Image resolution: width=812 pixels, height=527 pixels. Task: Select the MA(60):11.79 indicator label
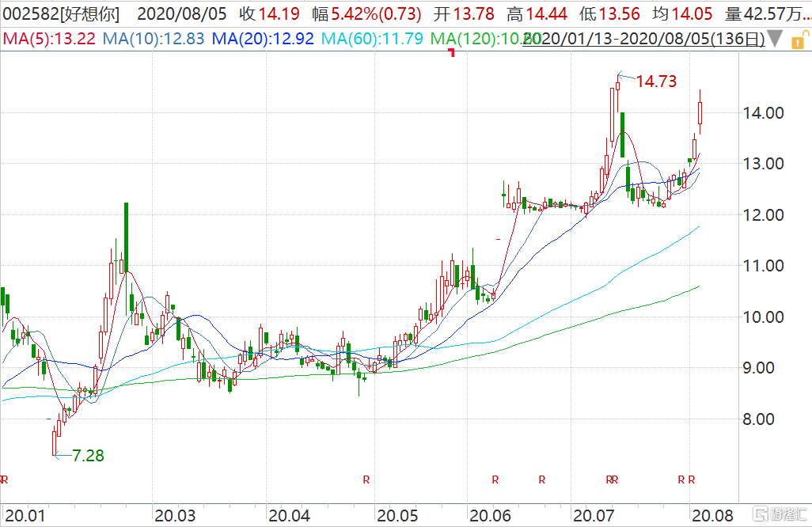click(x=372, y=39)
